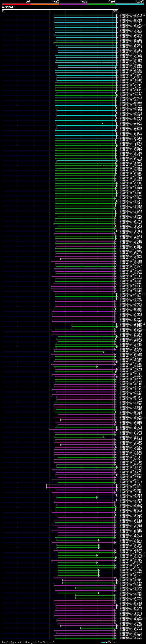
Task: Click label UniRef100_B9RWB9
Action: 131,67
